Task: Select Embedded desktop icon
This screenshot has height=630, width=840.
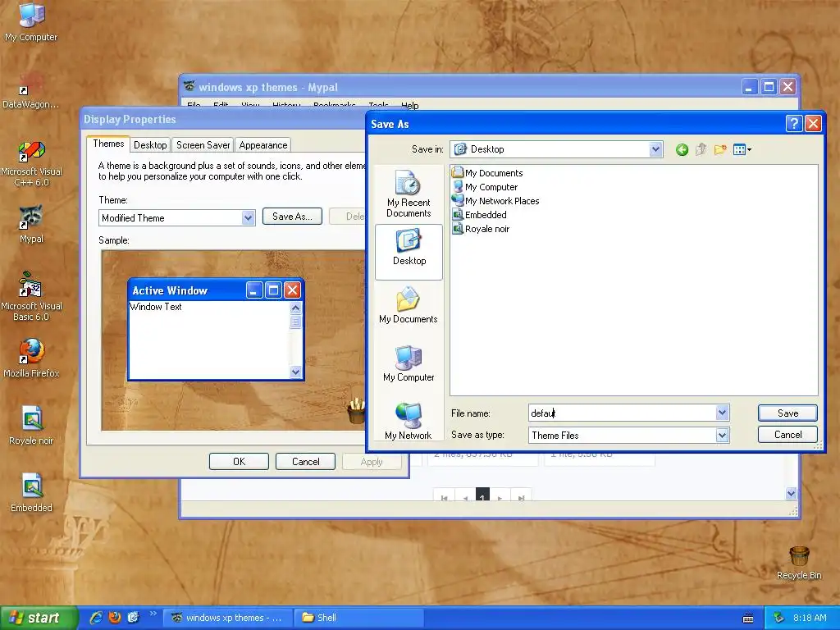Action: 31,493
